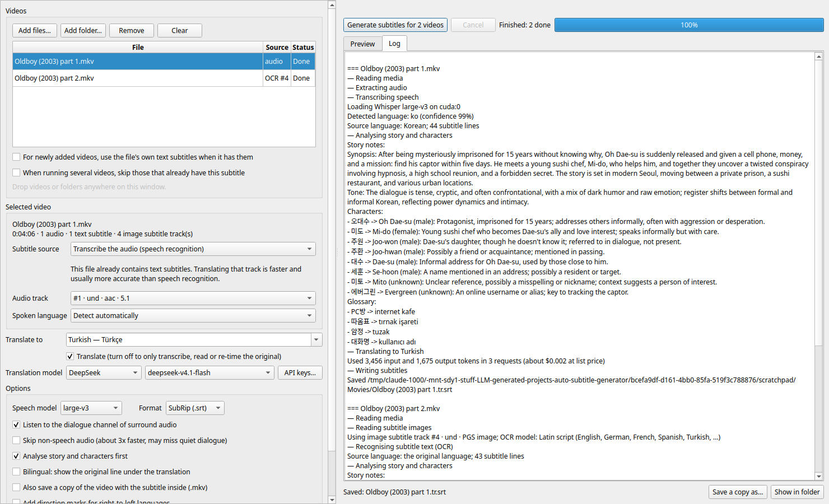Click the 100% progress bar
Image resolution: width=829 pixels, height=504 pixels.
[x=689, y=25]
